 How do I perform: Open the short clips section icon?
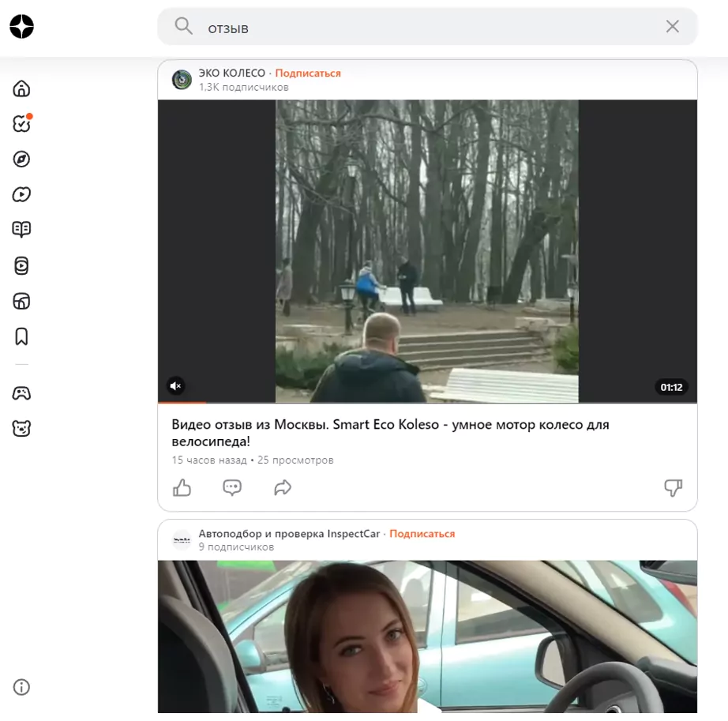point(21,265)
